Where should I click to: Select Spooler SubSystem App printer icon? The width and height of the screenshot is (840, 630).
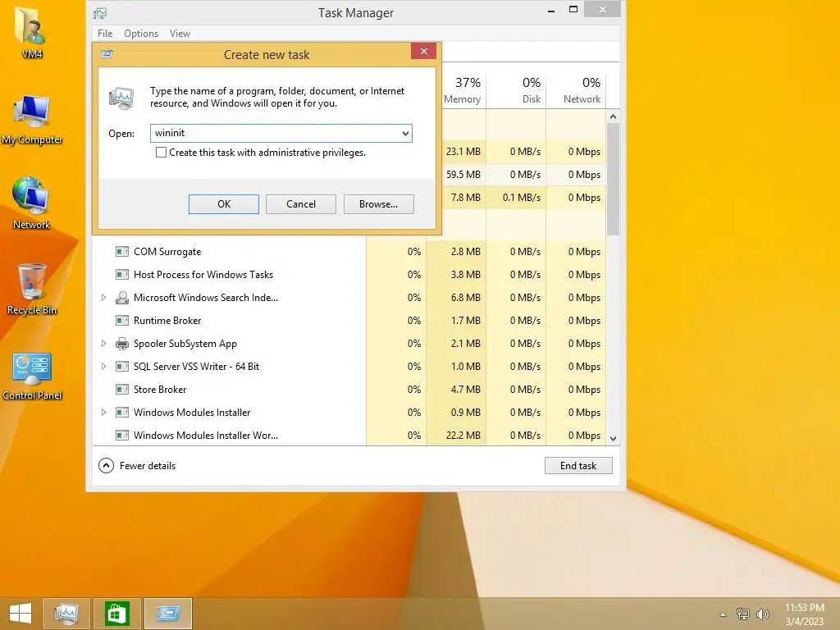122,344
